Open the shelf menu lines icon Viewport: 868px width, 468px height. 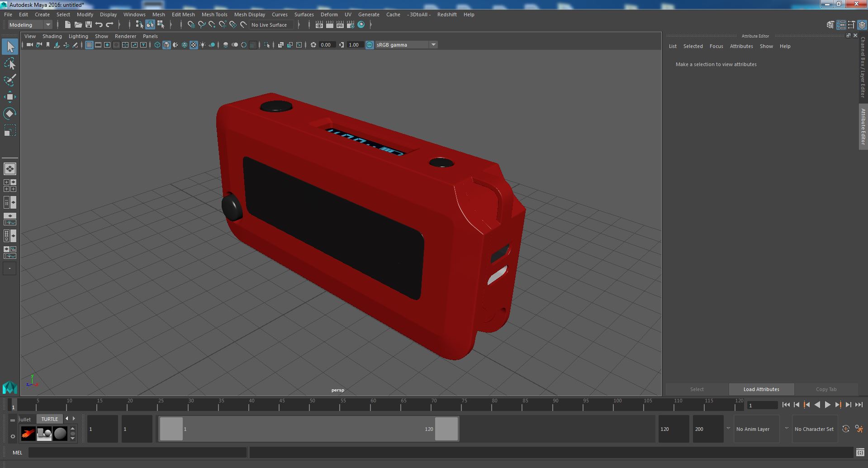(13, 420)
